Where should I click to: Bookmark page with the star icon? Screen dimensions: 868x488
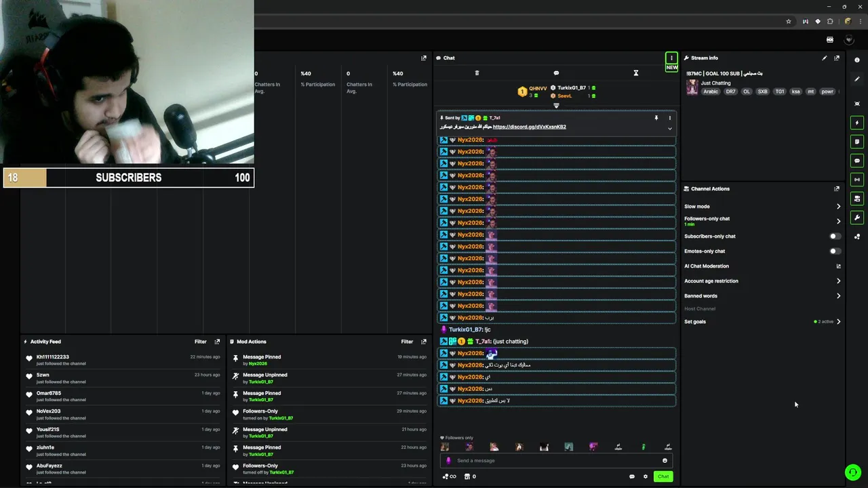788,22
